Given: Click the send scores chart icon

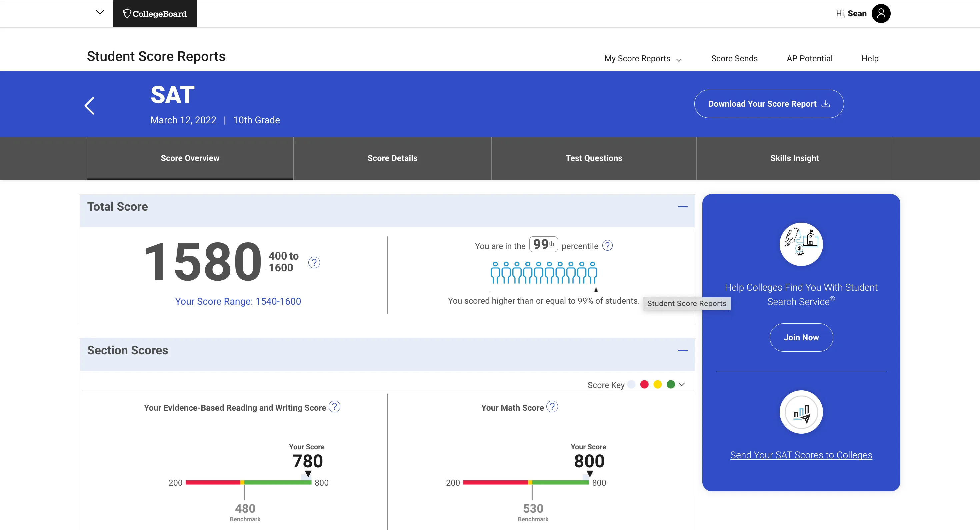Looking at the screenshot, I should pyautogui.click(x=801, y=412).
